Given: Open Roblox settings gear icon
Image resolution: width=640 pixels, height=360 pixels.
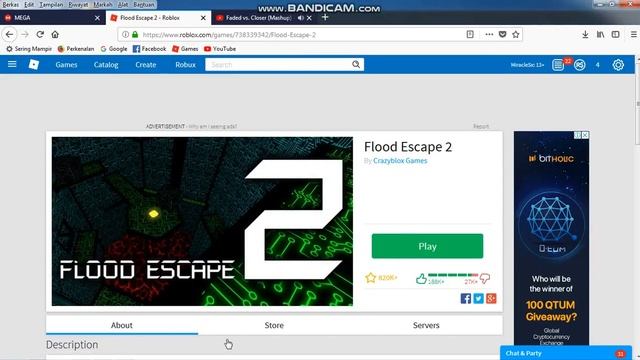Looking at the screenshot, I should coord(618,65).
